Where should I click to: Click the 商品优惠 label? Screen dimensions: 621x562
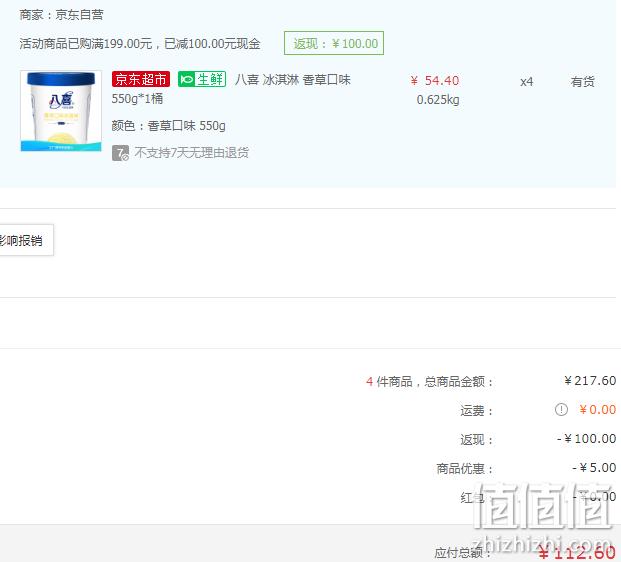point(465,469)
